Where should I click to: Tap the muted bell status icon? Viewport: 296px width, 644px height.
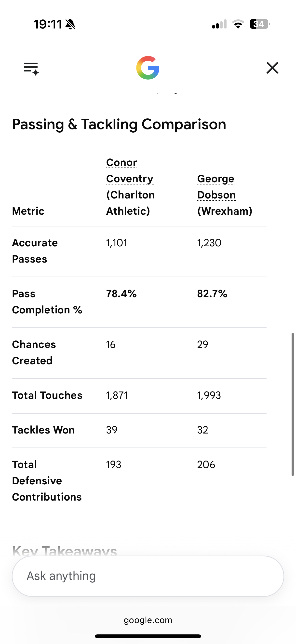click(x=70, y=24)
